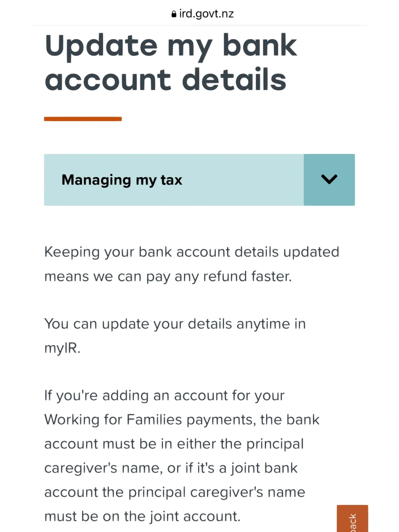This screenshot has width=399, height=532.
Task: Expand the Managing my tax chevron
Action: 329,179
